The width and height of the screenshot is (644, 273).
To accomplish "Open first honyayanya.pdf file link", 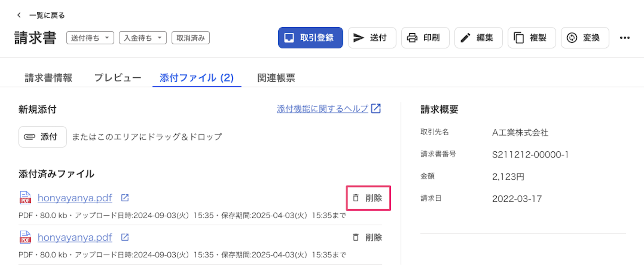I will point(75,198).
